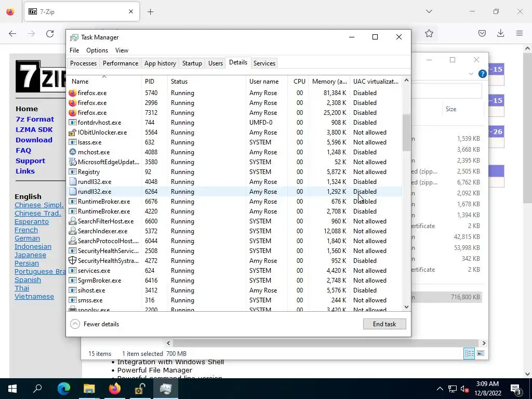Sort by UAC virtualization column
532x399 pixels.
click(376, 82)
